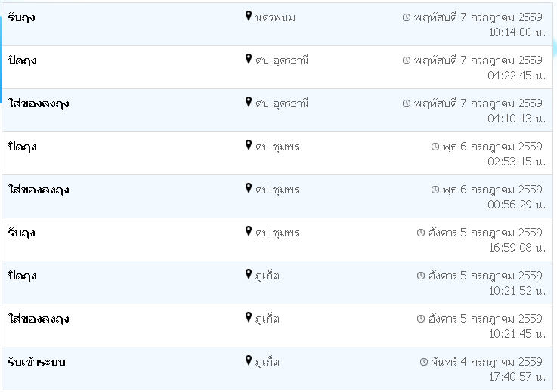Click the clock icon in the 10:21:52 row
This screenshot has height=392, width=557.
pos(421,276)
